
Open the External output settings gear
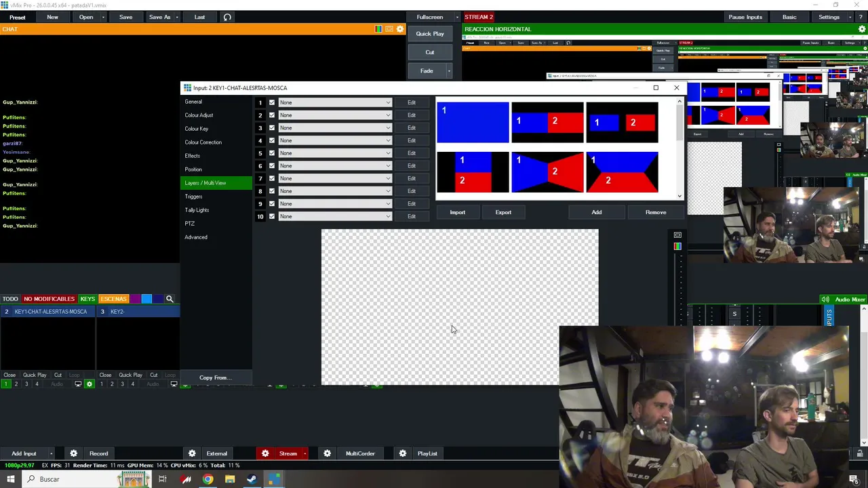click(192, 453)
